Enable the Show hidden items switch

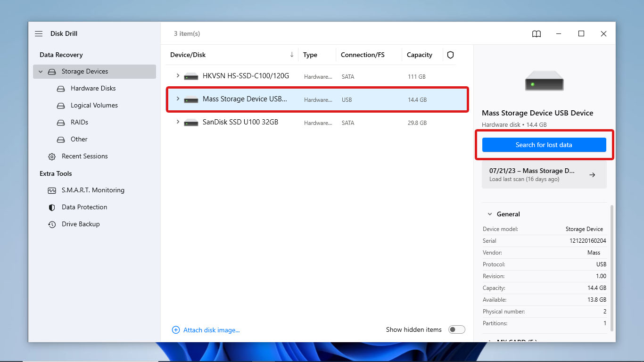[456, 329]
